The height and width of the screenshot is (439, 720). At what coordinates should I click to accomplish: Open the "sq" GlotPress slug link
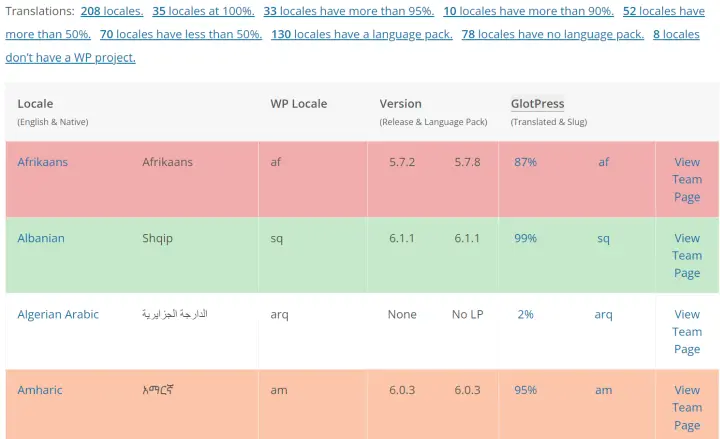tap(603, 239)
